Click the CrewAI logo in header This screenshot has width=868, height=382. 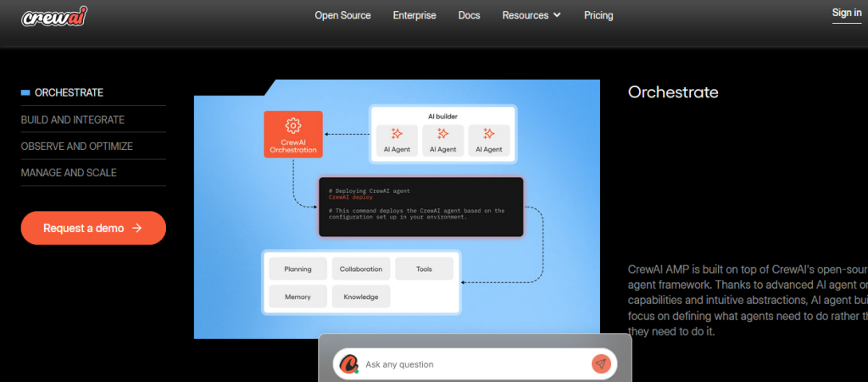(54, 17)
